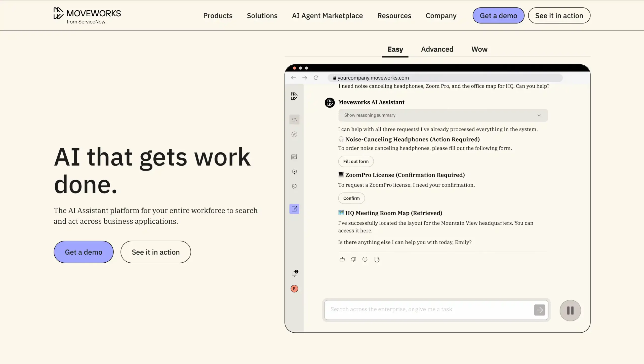Viewport: 644px width, 364px height.
Task: Click See it in action in header
Action: 559,16
